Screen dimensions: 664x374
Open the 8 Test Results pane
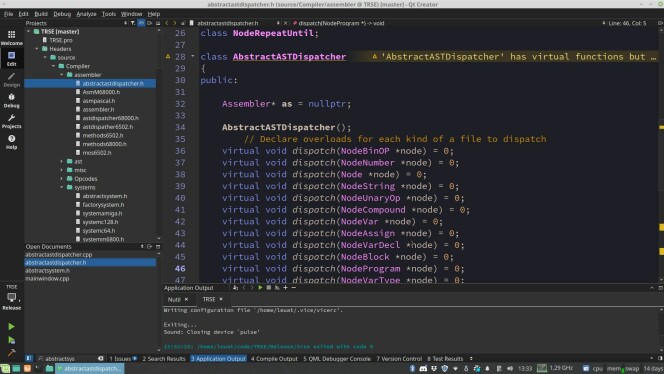tap(445, 358)
